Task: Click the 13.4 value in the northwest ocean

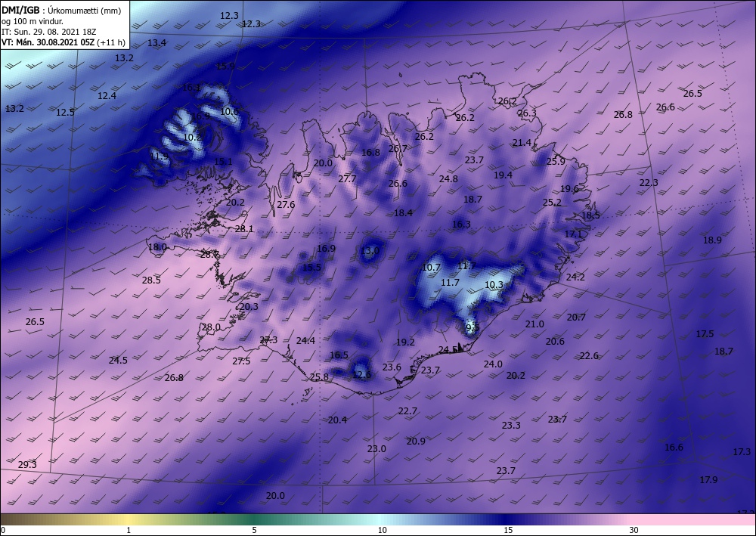Action: 156,43
